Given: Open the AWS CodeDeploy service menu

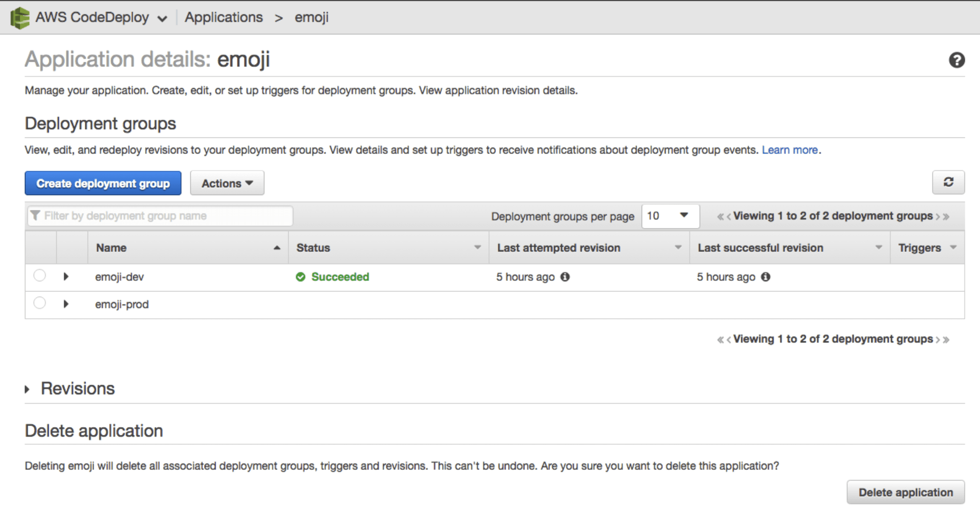Looking at the screenshot, I should [x=162, y=18].
